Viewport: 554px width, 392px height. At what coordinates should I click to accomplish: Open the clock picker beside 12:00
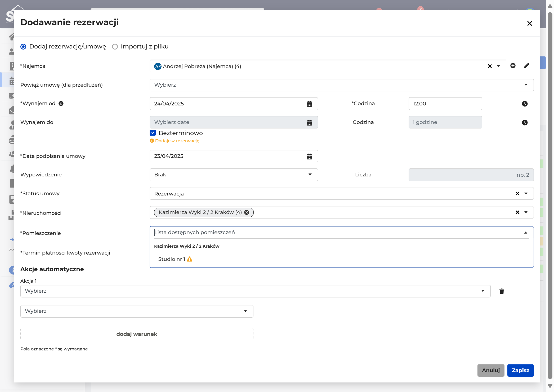click(525, 104)
